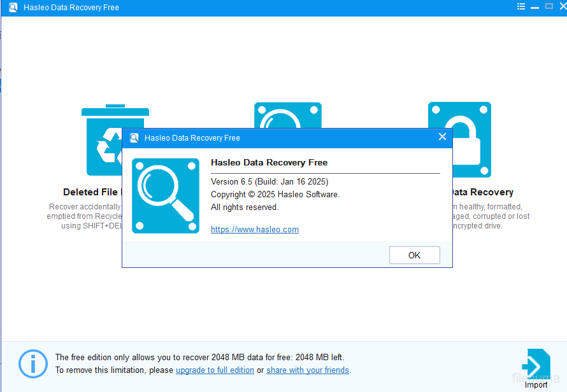Click the version 6.5 build text
This screenshot has width=567, height=392.
[269, 182]
